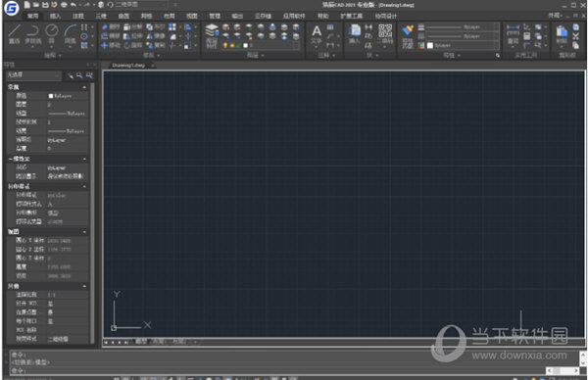588x380 pixels.
Task: Click the Paste clipboard icon
Action: pos(562,34)
